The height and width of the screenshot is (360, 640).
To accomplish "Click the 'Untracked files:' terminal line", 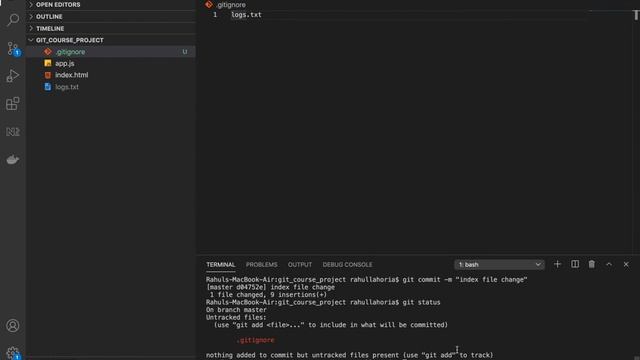I will (x=236, y=317).
